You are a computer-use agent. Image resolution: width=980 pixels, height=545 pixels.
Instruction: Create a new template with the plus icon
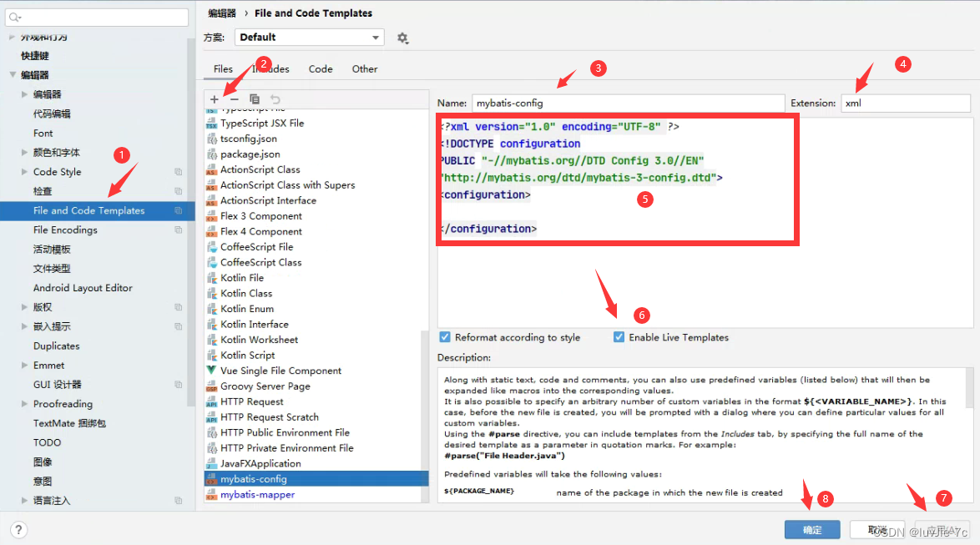214,98
